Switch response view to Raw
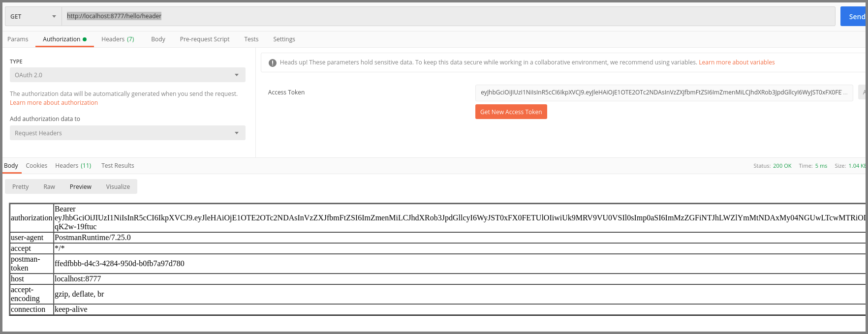The image size is (868, 334). [49, 187]
